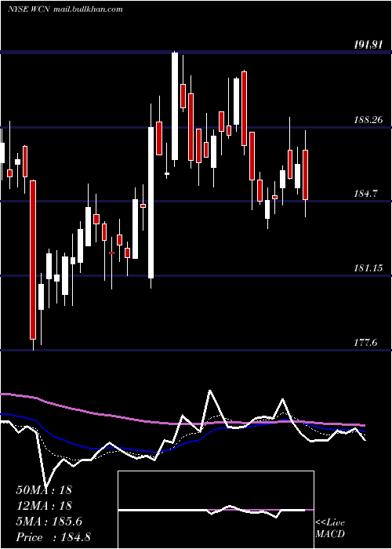This screenshot has width=392, height=549.
Task: Click inside the MACD inset chart box
Action: 216,510
